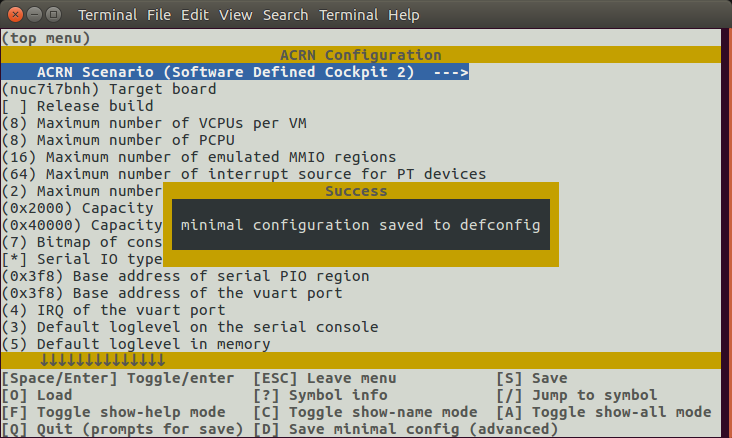Select ACRN Scenario Software Defined Cockpit 2
The width and height of the screenshot is (732, 438).
click(x=235, y=72)
